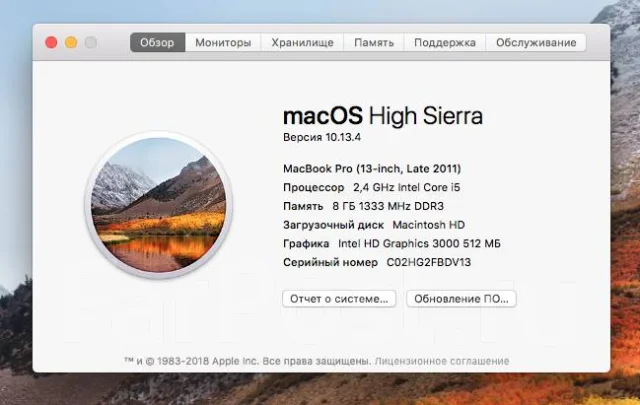This screenshot has width=640, height=405.
Task: Click the MacBook Pro (13-inch, Late 2011) text
Action: click(x=372, y=169)
